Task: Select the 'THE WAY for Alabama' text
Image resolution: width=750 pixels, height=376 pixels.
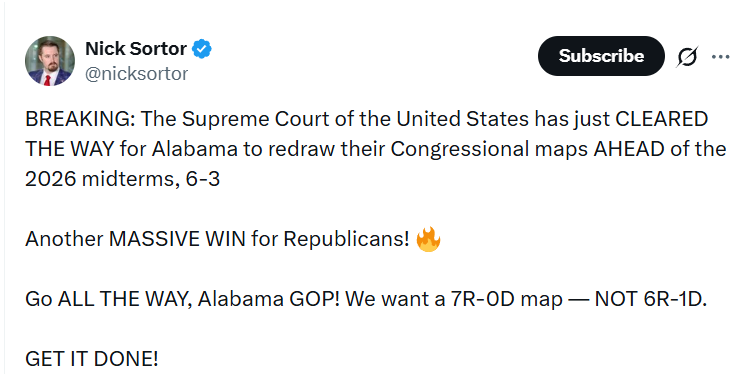Action: (131, 149)
